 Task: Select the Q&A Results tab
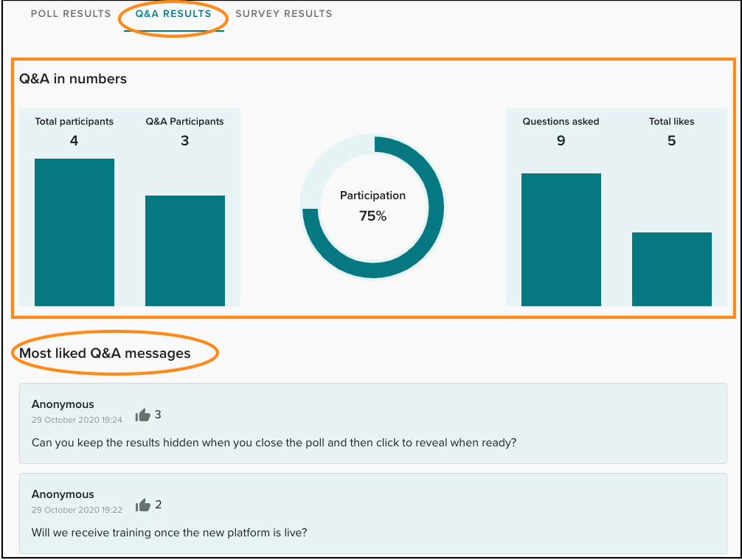173,14
